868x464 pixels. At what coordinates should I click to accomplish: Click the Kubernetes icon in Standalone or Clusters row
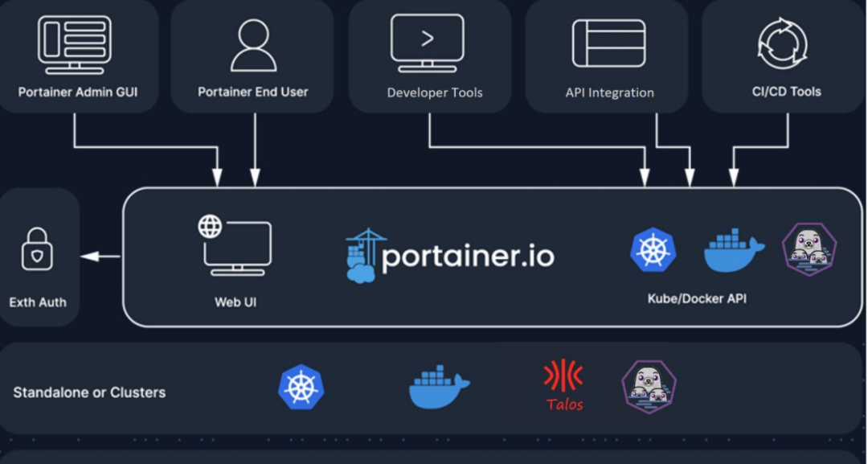click(301, 387)
